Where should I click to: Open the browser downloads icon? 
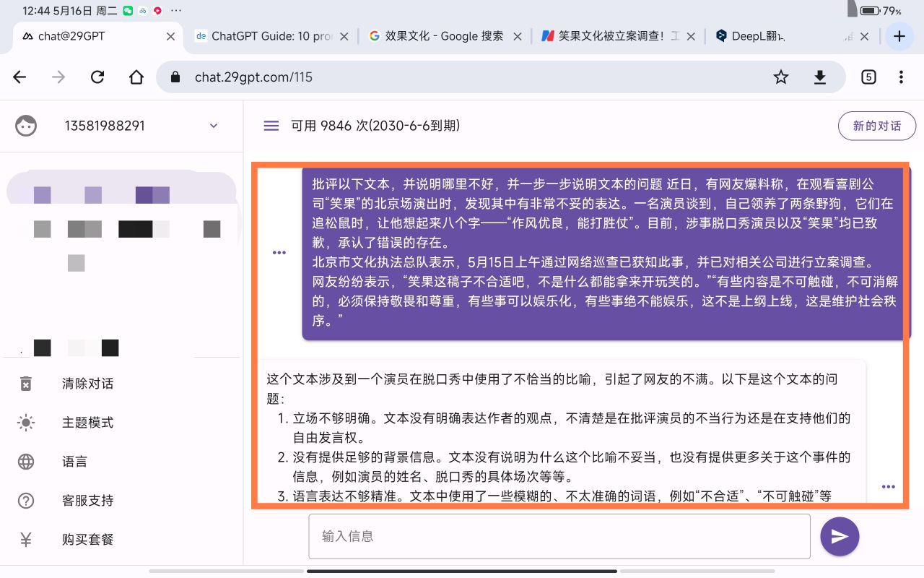[x=820, y=77]
